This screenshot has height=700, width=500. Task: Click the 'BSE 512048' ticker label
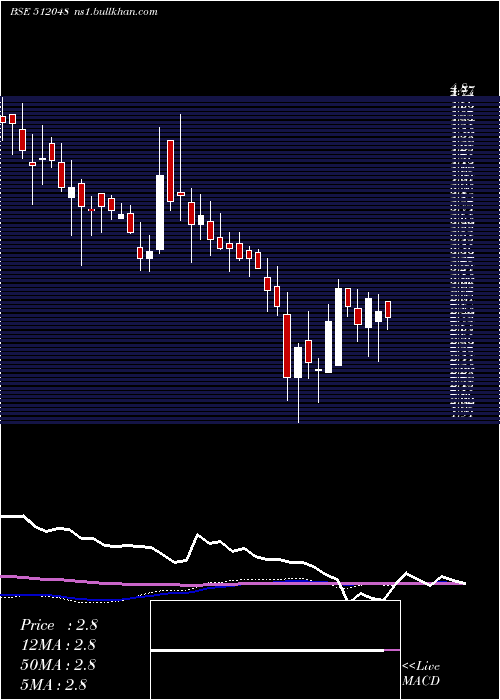point(39,12)
